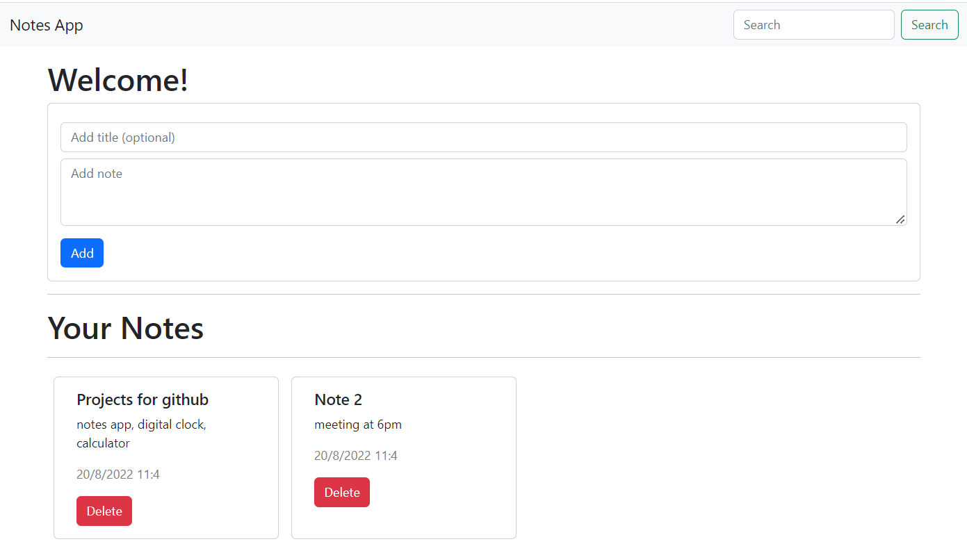Select the 'Note 2' note card
Image resolution: width=967 pixels, height=560 pixels.
(403, 457)
